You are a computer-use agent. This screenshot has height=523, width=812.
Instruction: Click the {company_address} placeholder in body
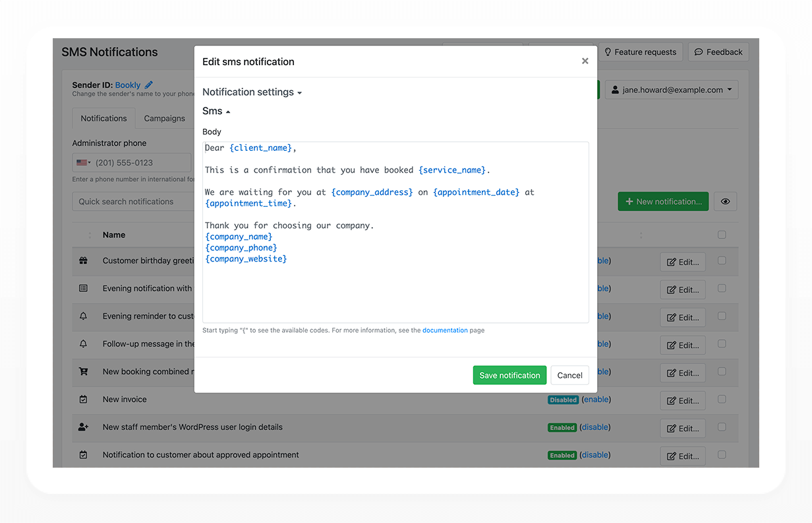click(x=372, y=192)
